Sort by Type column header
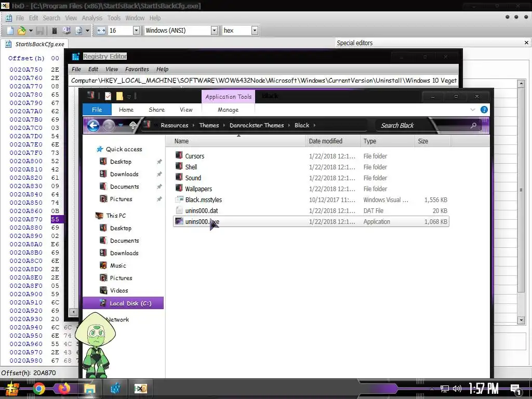 387,141
